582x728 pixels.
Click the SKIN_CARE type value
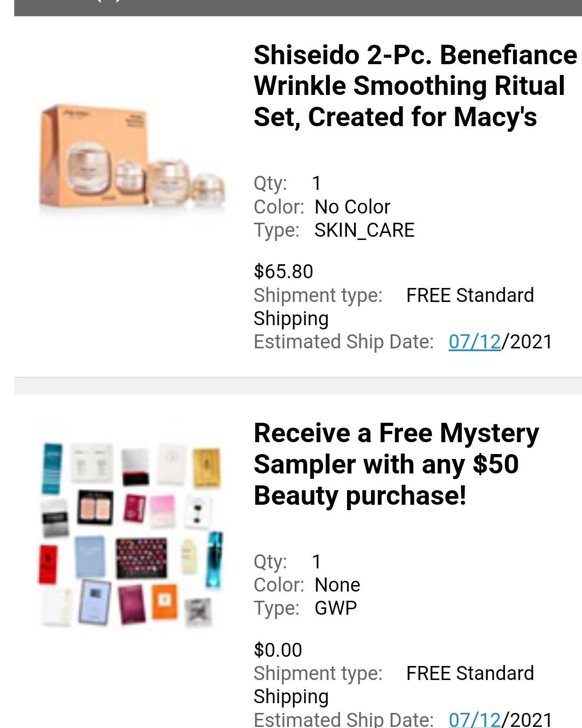[365, 230]
